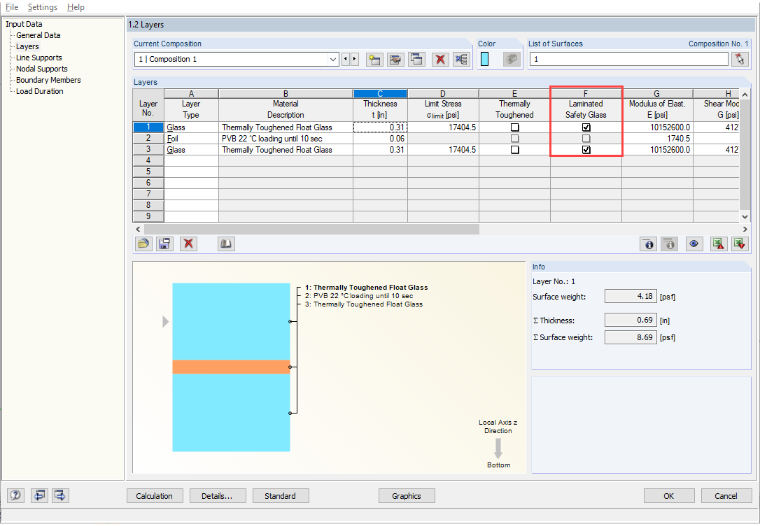Select next composition with the right arrow
Image resolution: width=760 pixels, height=526 pixels.
click(354, 59)
